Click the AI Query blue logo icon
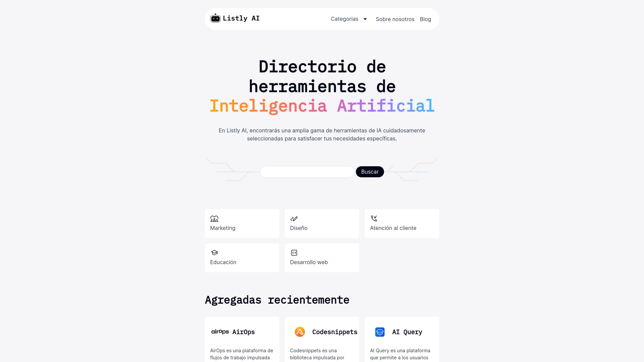Screen dimensions: 644x362 379,331
